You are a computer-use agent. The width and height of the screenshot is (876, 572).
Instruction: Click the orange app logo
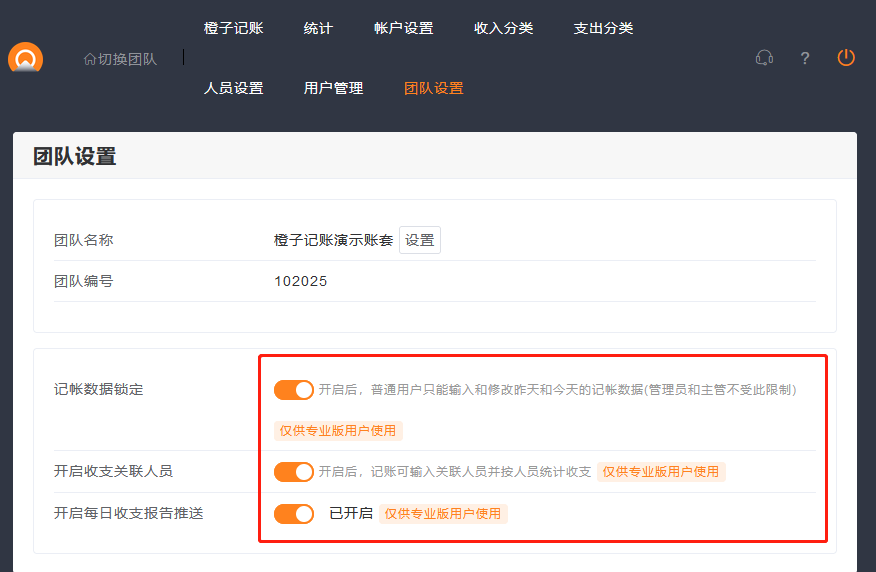(x=25, y=58)
